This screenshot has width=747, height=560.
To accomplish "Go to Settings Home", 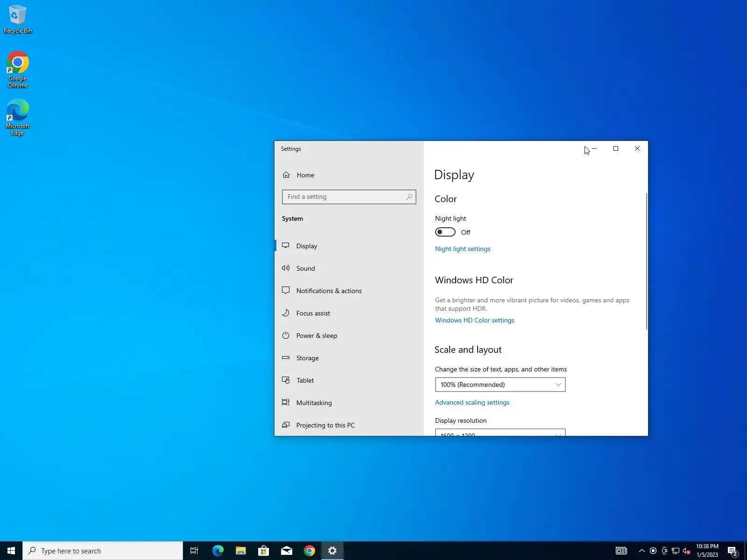I will pyautogui.click(x=349, y=175).
